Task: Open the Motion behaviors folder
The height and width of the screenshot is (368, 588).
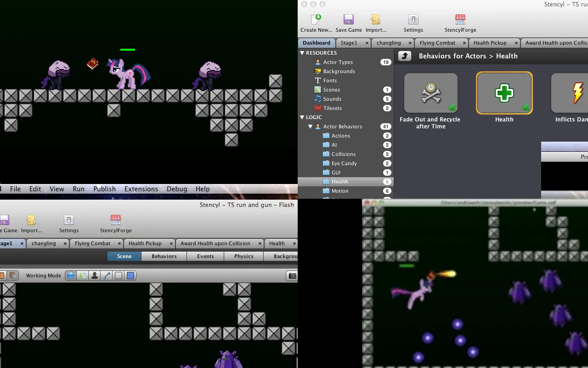Action: 340,191
